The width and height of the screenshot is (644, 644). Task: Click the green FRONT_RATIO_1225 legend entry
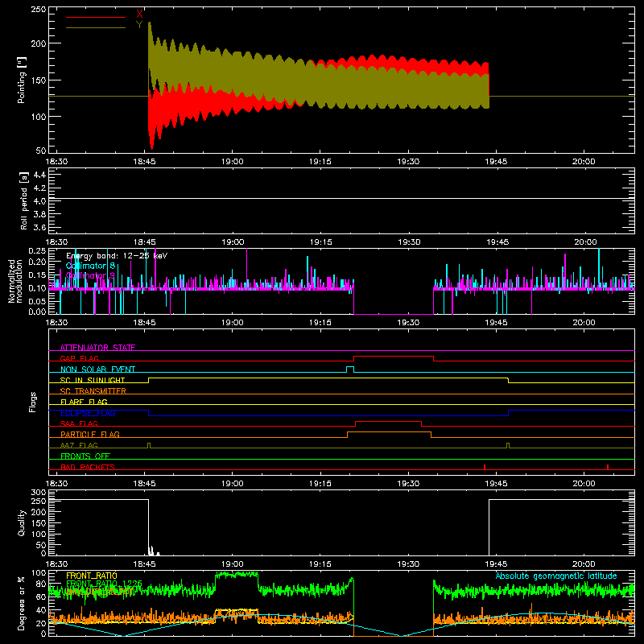tap(104, 584)
